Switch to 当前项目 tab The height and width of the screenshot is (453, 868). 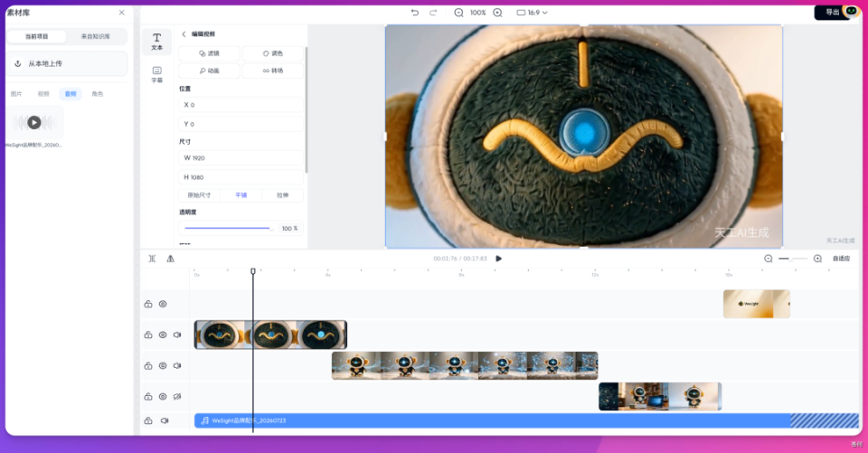[36, 36]
